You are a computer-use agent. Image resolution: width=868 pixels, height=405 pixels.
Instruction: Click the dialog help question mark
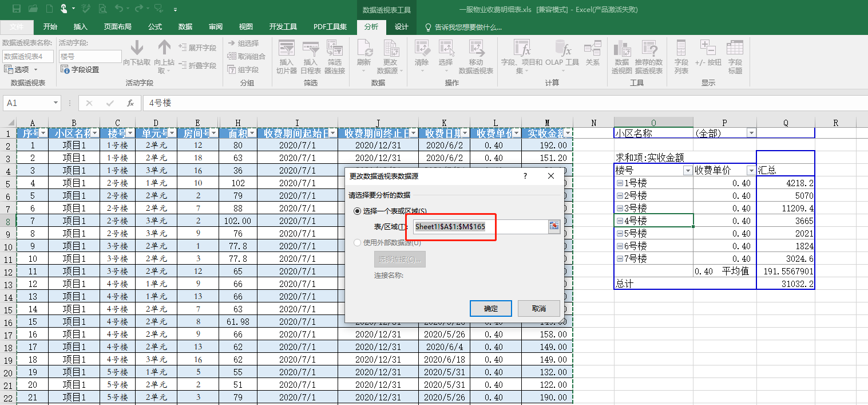point(525,176)
